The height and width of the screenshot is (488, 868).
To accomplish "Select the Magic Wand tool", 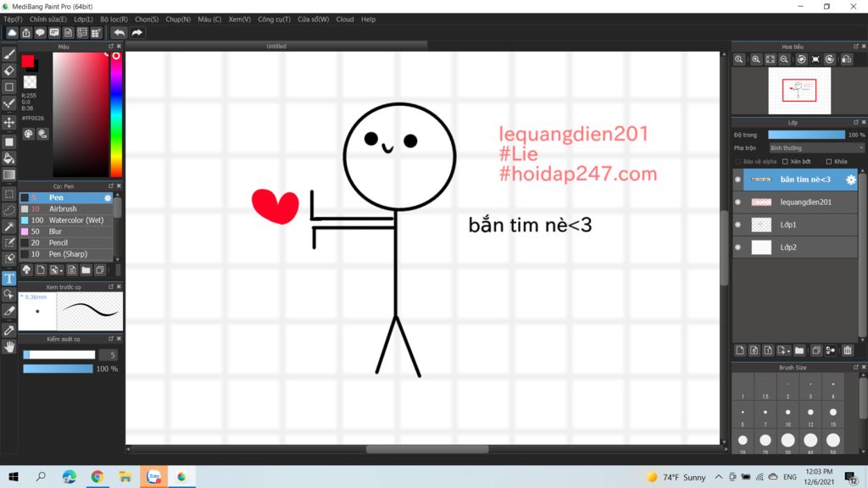I will tap(8, 227).
